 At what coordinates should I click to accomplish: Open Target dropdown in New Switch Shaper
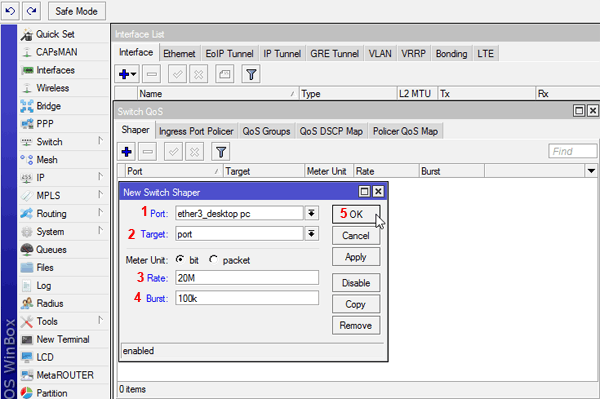coord(311,233)
